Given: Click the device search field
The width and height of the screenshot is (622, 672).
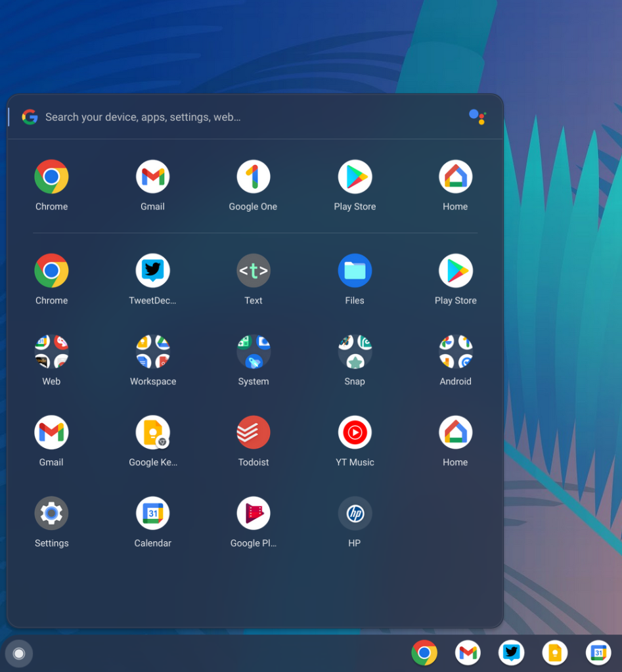Looking at the screenshot, I should 197,116.
